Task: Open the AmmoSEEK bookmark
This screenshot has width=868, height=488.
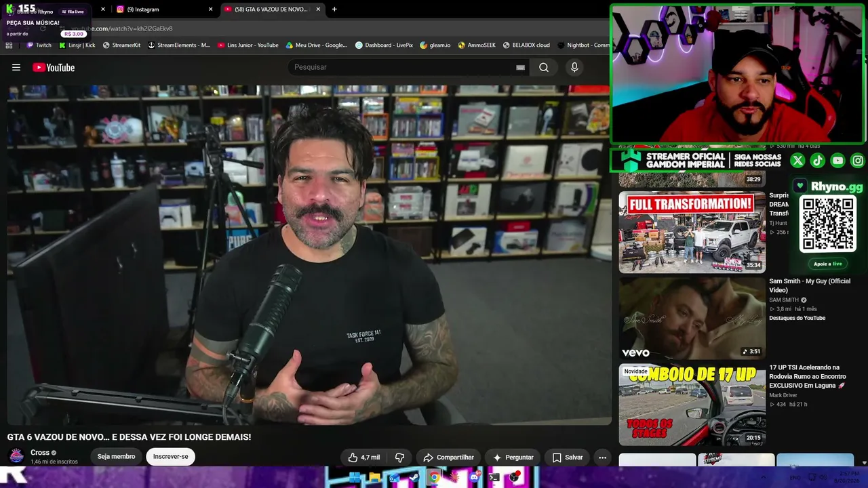Action: pyautogui.click(x=477, y=45)
